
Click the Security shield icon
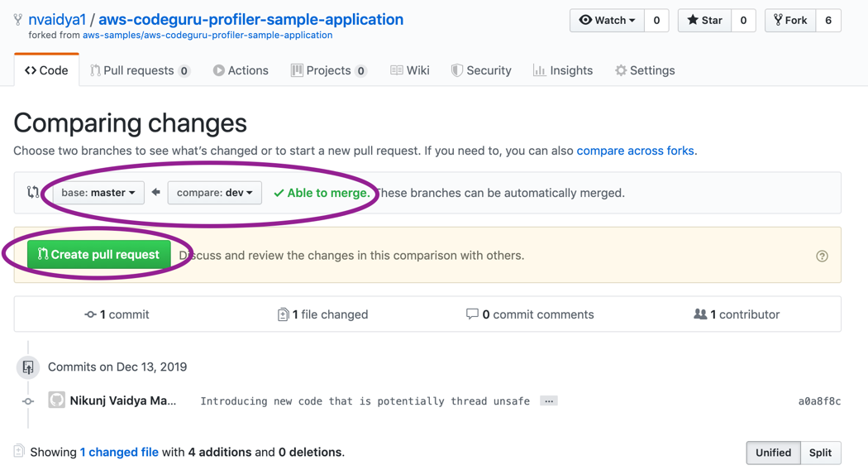(456, 70)
